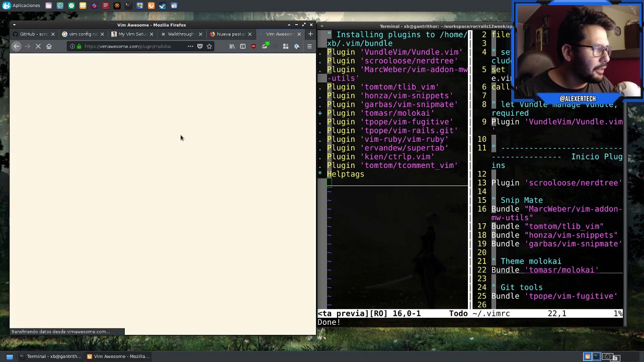
Task: Open Slack from the top panel
Action: pos(94,6)
